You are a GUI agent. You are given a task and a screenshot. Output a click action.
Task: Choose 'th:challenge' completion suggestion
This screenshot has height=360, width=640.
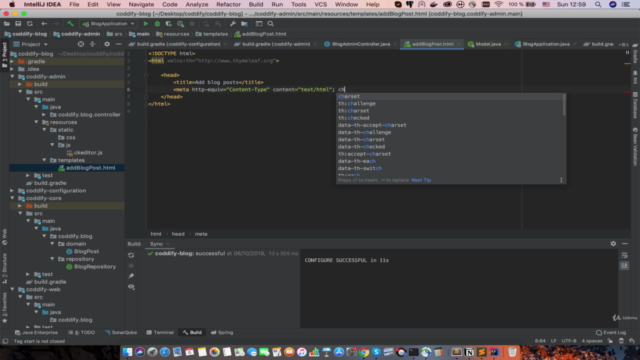tap(449, 104)
